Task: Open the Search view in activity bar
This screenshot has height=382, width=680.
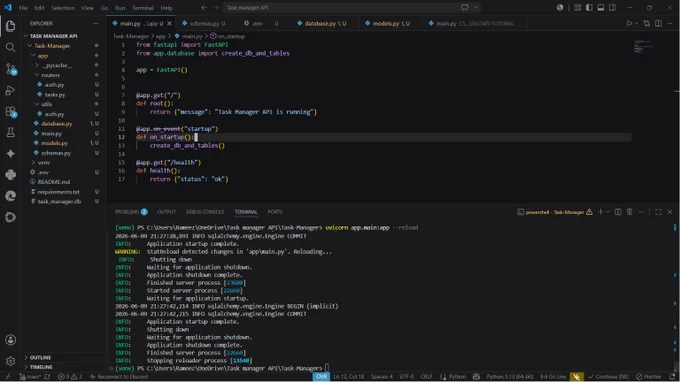Action: [10, 47]
